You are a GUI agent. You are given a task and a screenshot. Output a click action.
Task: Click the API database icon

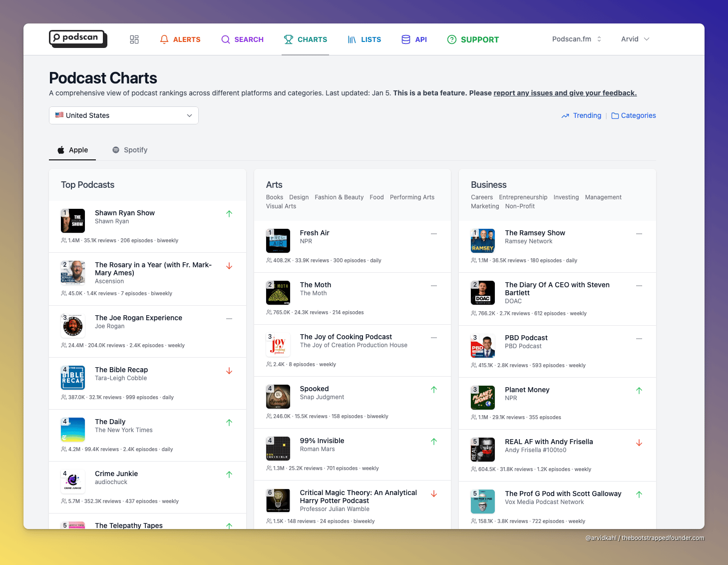(406, 39)
